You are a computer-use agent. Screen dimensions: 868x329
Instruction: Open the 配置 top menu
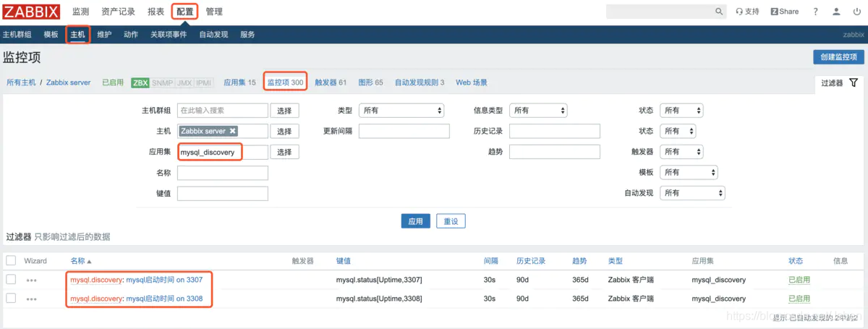point(184,12)
